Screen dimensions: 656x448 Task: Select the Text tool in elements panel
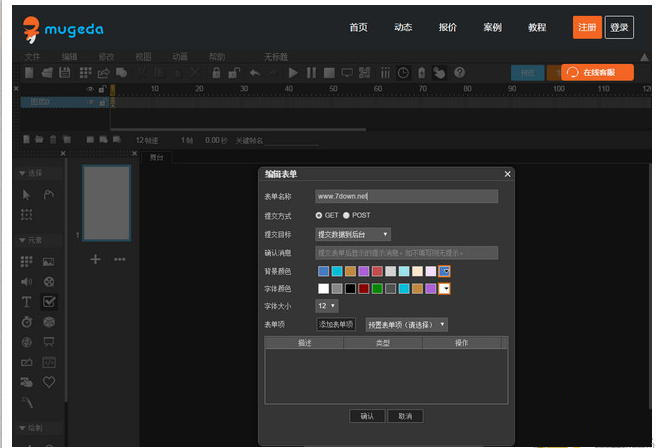point(27,301)
